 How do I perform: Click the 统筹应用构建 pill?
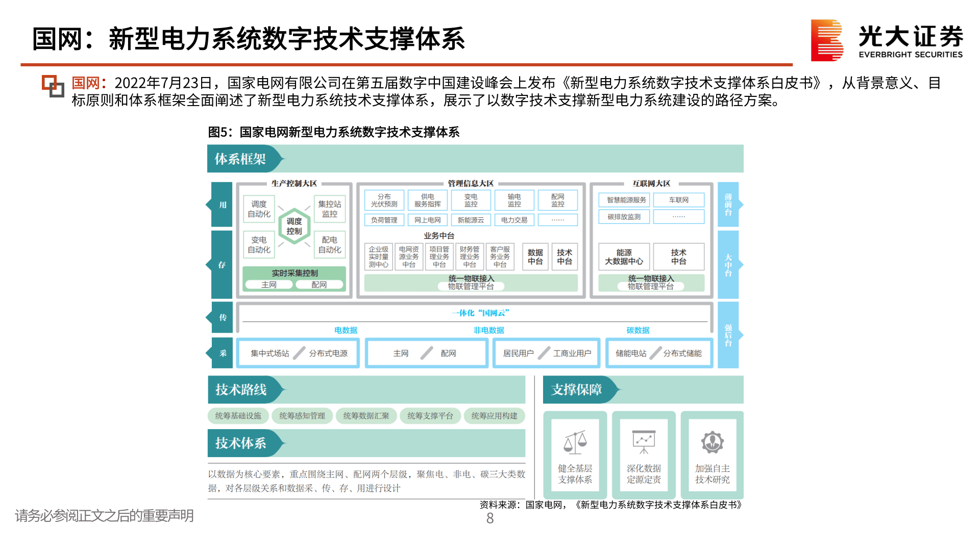coord(494,416)
